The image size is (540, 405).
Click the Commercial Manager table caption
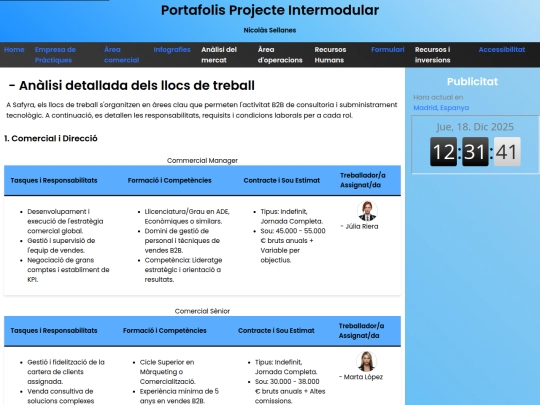pyautogui.click(x=202, y=160)
